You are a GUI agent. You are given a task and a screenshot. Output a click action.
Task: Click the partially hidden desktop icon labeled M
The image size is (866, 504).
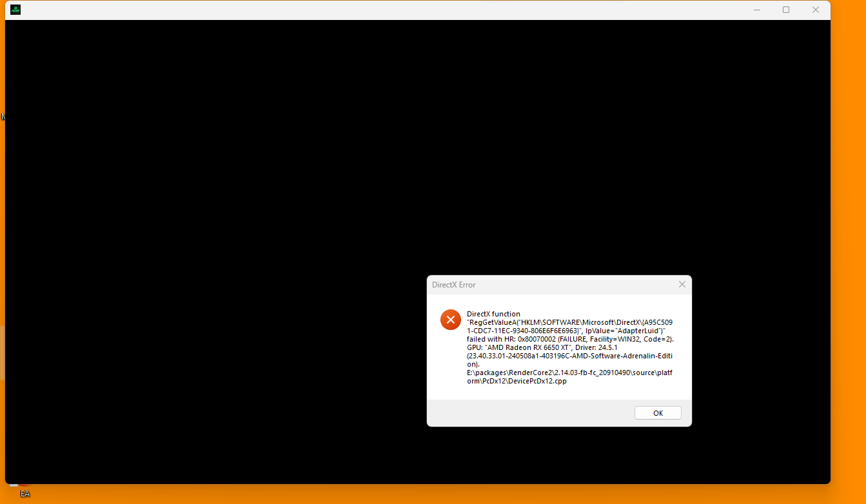coord(3,117)
